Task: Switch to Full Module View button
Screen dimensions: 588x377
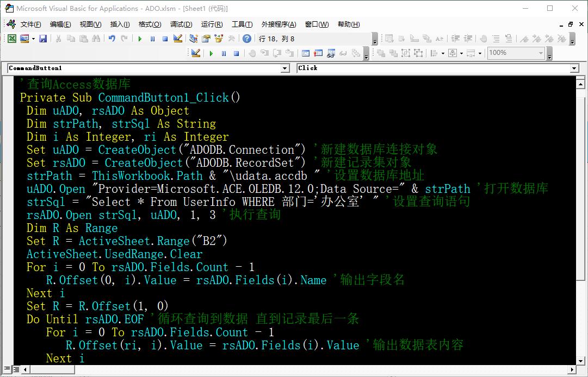Action: point(16,369)
